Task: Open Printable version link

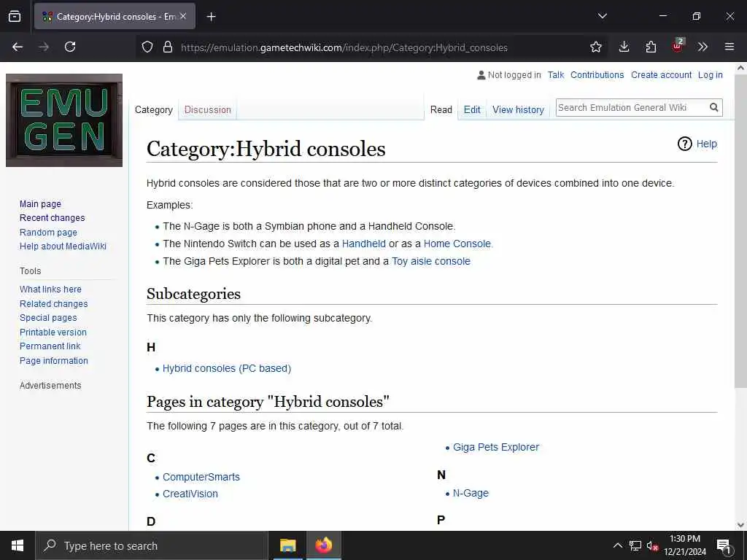Action: (x=53, y=332)
